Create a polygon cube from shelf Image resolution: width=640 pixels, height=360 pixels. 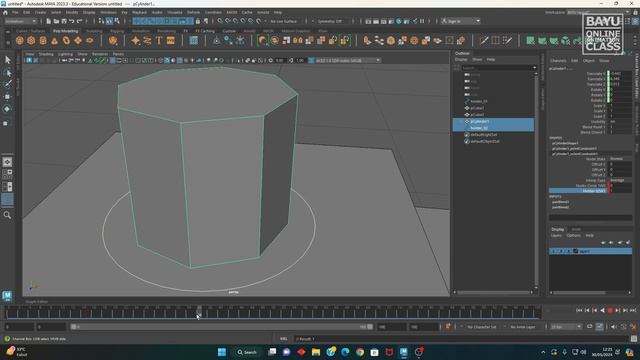coord(31,40)
